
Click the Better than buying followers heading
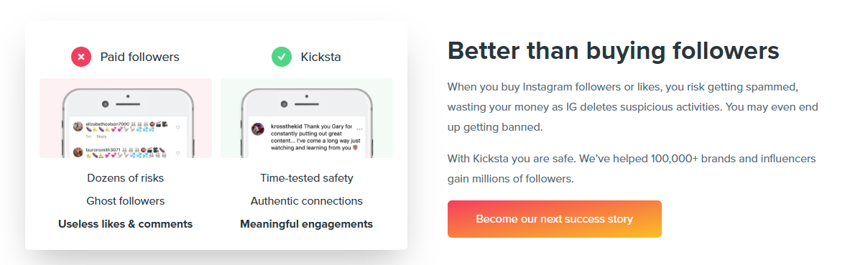tap(613, 51)
